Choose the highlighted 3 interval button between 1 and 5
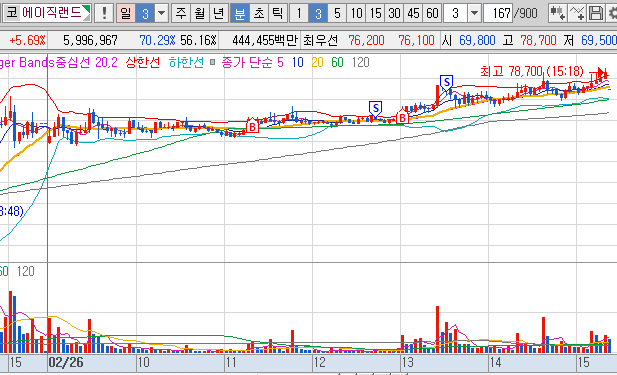Image resolution: width=617 pixels, height=375 pixels. (318, 13)
